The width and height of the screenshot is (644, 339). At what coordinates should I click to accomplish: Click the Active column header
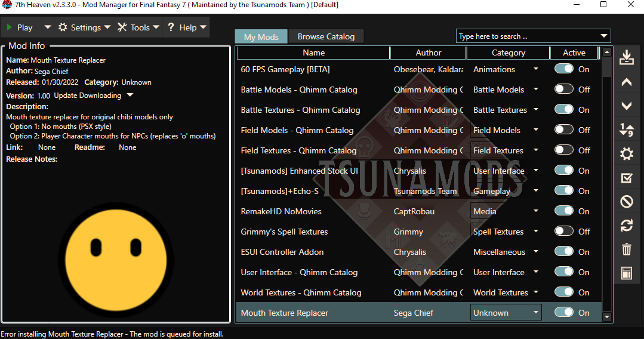point(574,53)
